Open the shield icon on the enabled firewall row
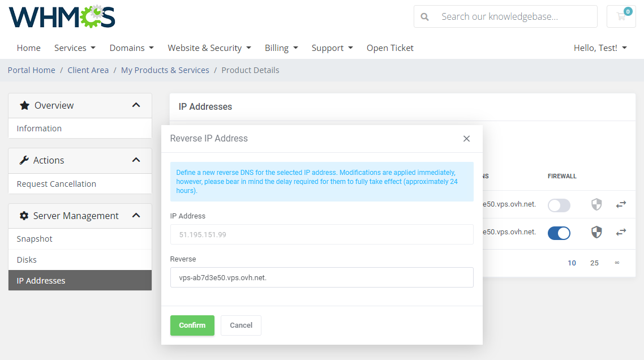This screenshot has width=644, height=360. 596,232
